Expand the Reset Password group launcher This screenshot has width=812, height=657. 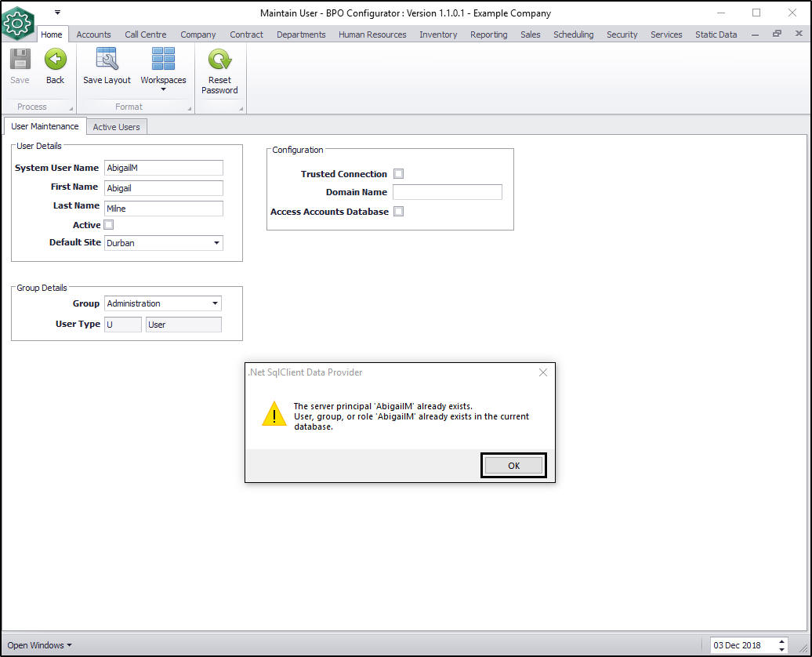click(x=241, y=109)
